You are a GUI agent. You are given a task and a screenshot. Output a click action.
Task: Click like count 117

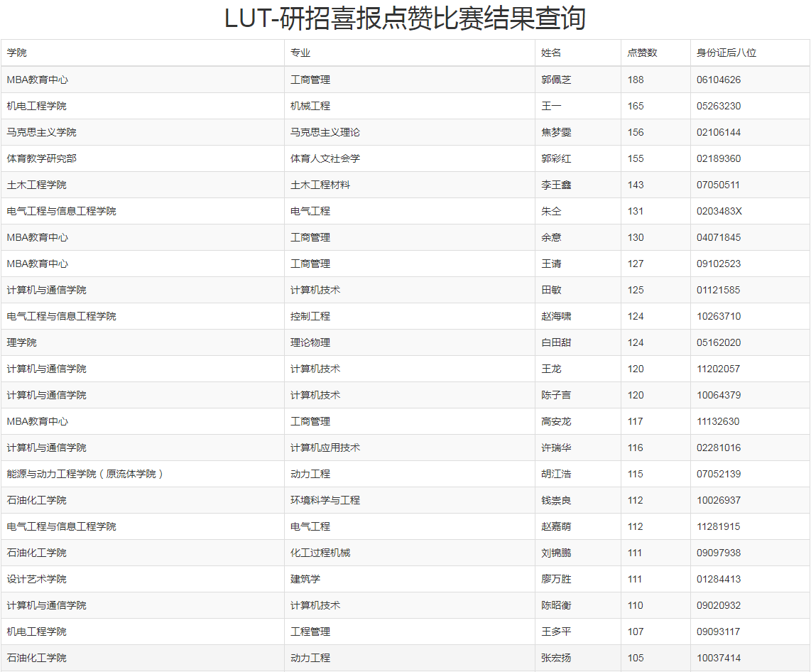[635, 423]
